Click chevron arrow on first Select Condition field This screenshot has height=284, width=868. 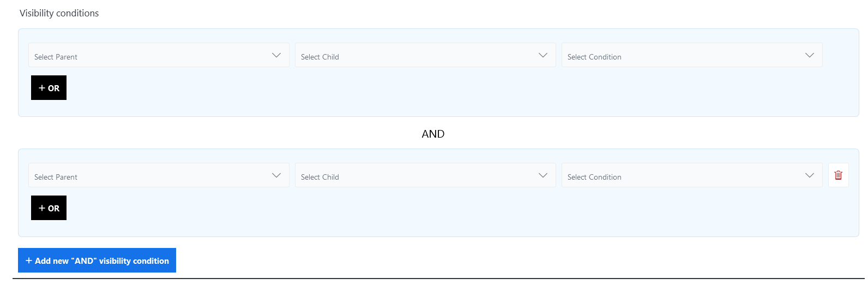point(810,55)
